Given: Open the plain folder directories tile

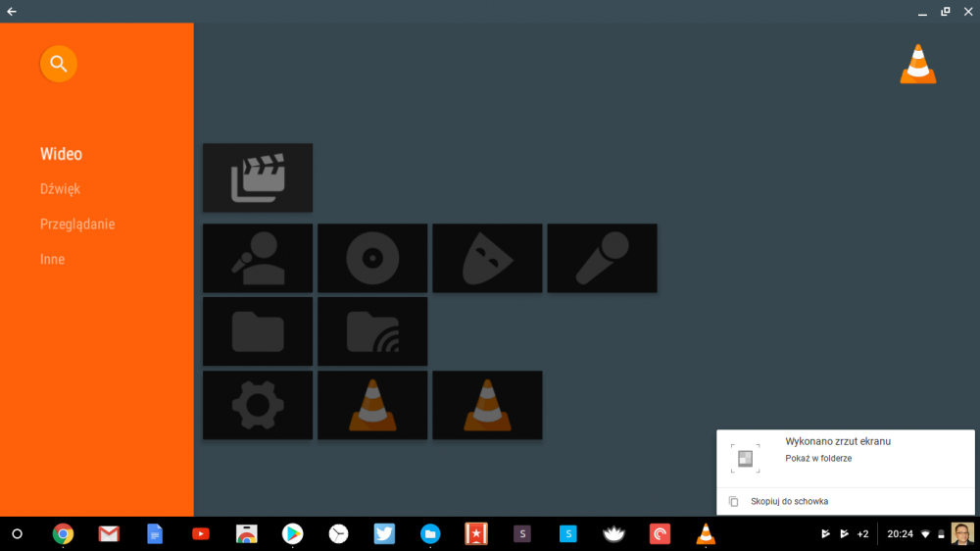Looking at the screenshot, I should coord(258,331).
